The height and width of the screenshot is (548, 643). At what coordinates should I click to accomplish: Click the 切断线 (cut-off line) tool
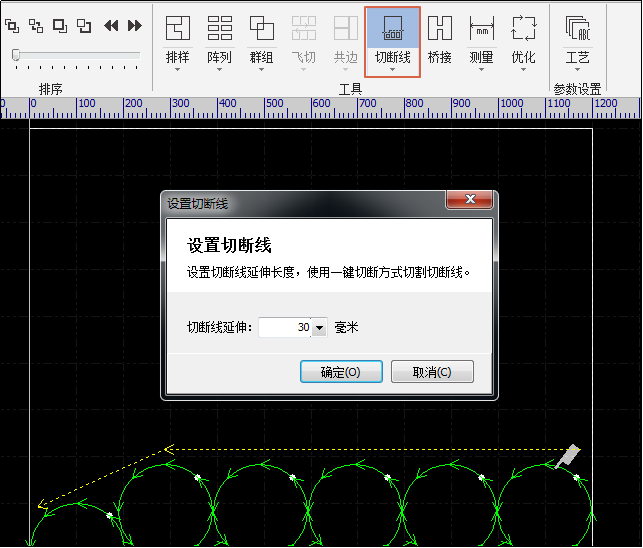click(392, 30)
